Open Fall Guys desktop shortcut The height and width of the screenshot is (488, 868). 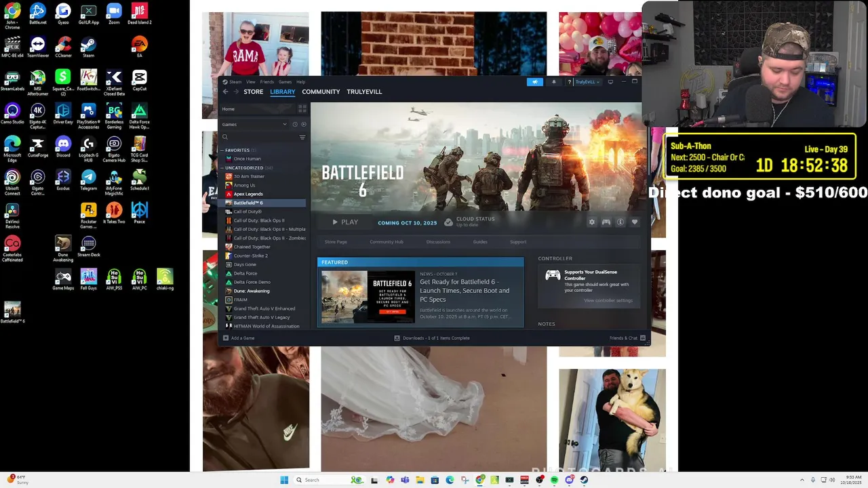pos(89,279)
